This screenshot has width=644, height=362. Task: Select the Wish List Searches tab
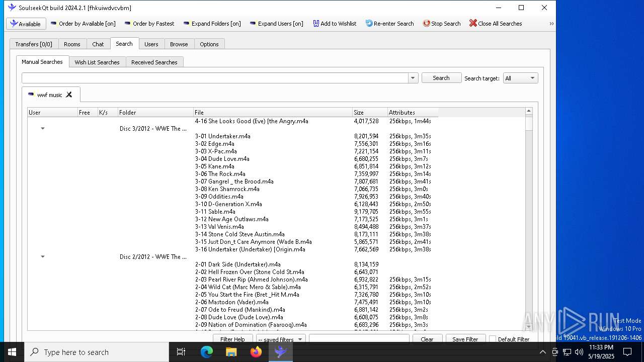click(x=97, y=62)
